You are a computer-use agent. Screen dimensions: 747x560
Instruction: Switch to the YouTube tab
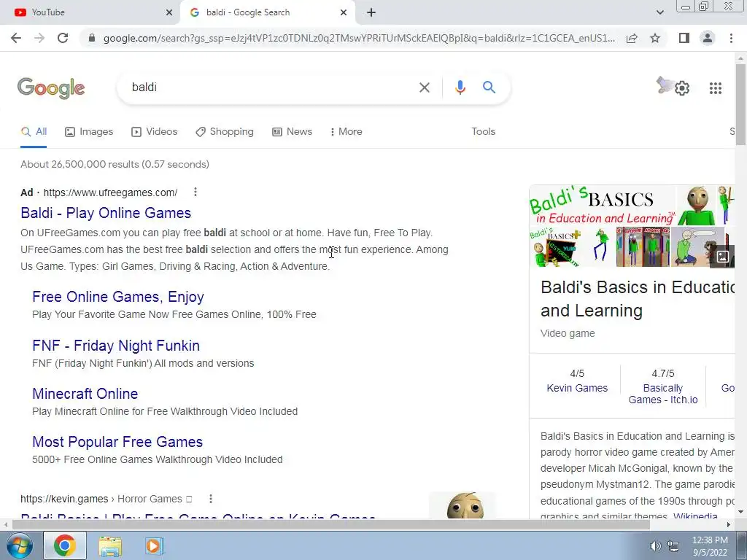tap(90, 12)
